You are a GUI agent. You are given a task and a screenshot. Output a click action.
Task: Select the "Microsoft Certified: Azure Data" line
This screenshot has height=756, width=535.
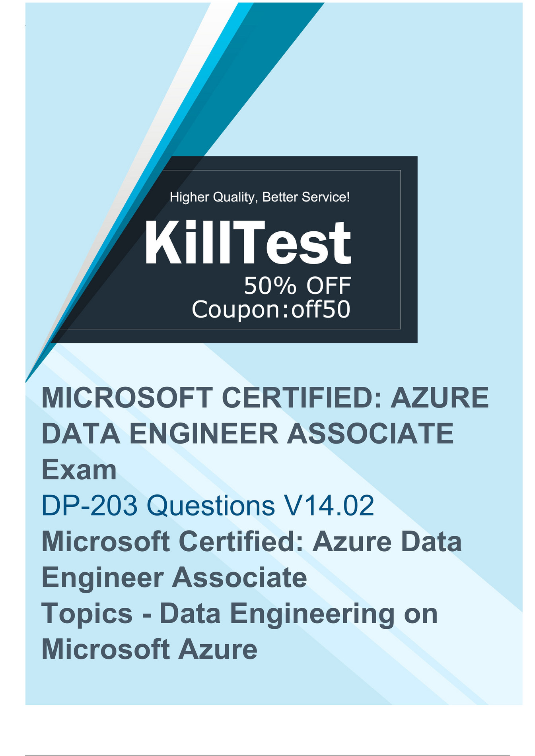(251, 541)
